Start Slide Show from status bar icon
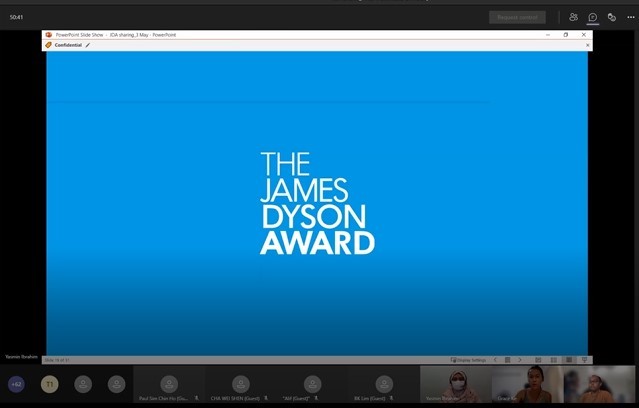The height and width of the screenshot is (408, 639). click(x=584, y=360)
